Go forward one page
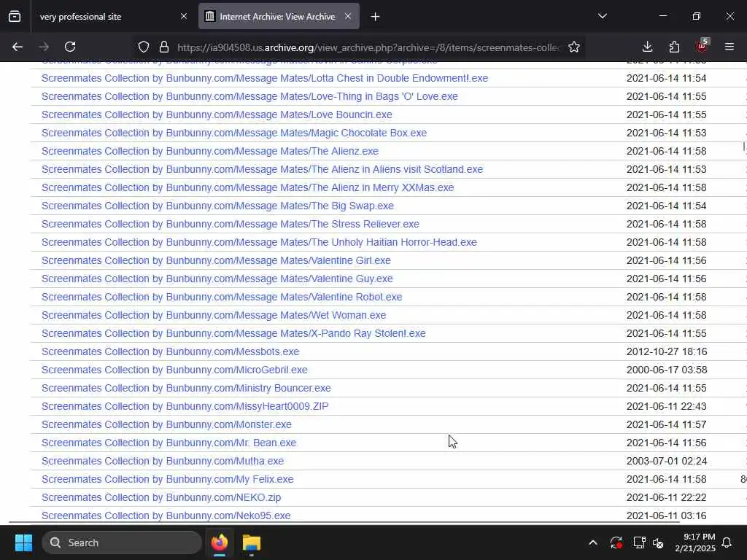This screenshot has height=560, width=747. pos(44,47)
